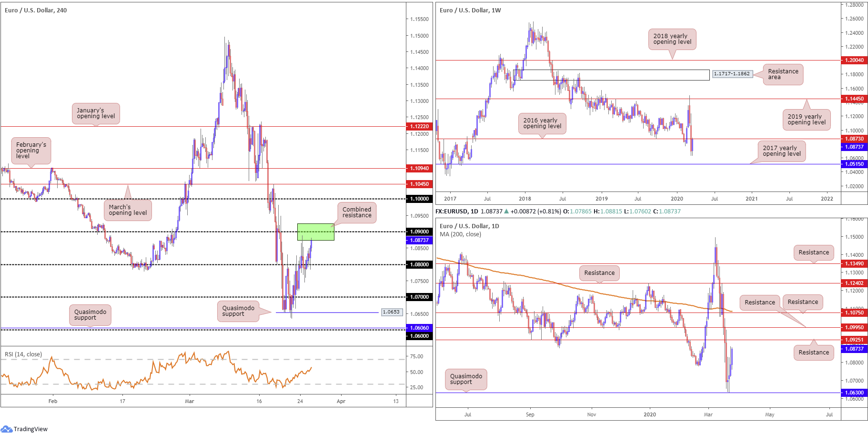
Task: Click the 'Feb' date on the 240 chart axis
Action: tap(53, 401)
